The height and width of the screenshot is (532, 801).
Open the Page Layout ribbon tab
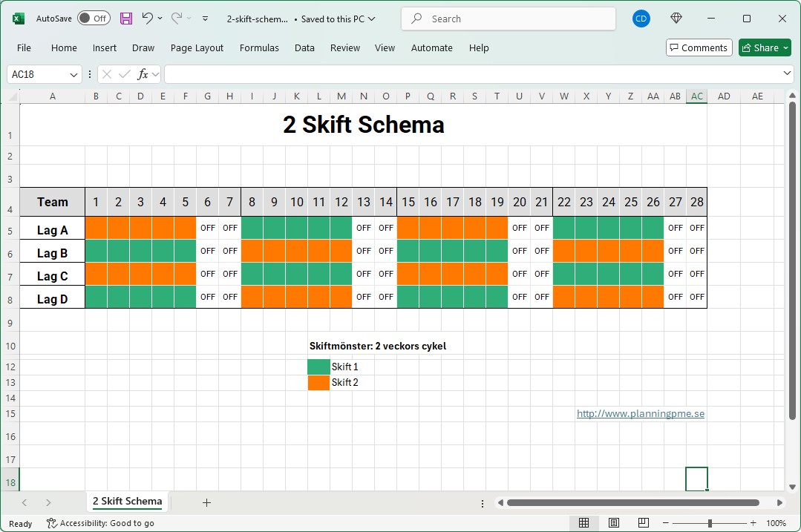point(197,47)
